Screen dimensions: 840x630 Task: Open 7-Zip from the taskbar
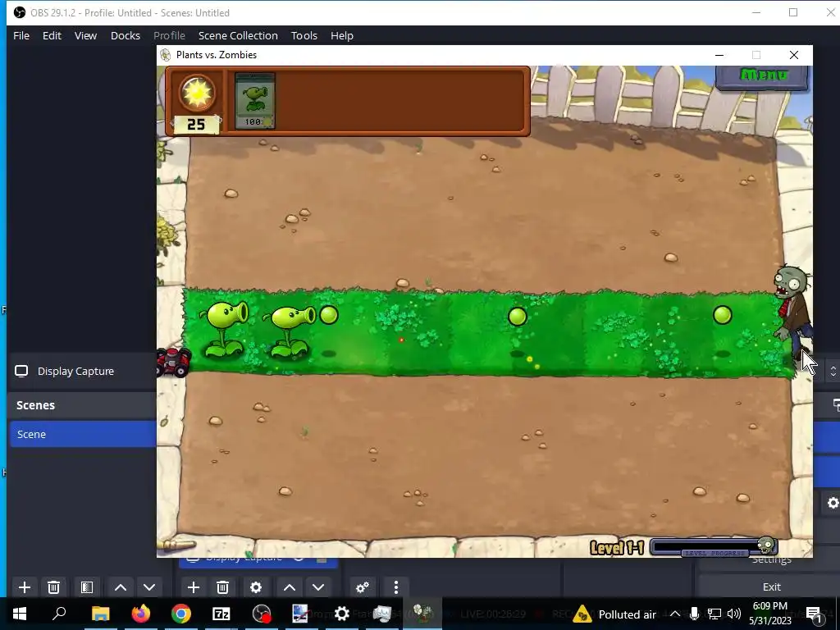click(221, 614)
